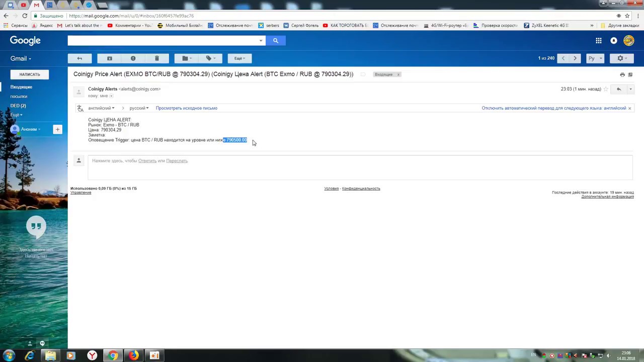Launch Internet Explorer from the taskbar
Screen dimensions: 644x362
click(x=29, y=355)
